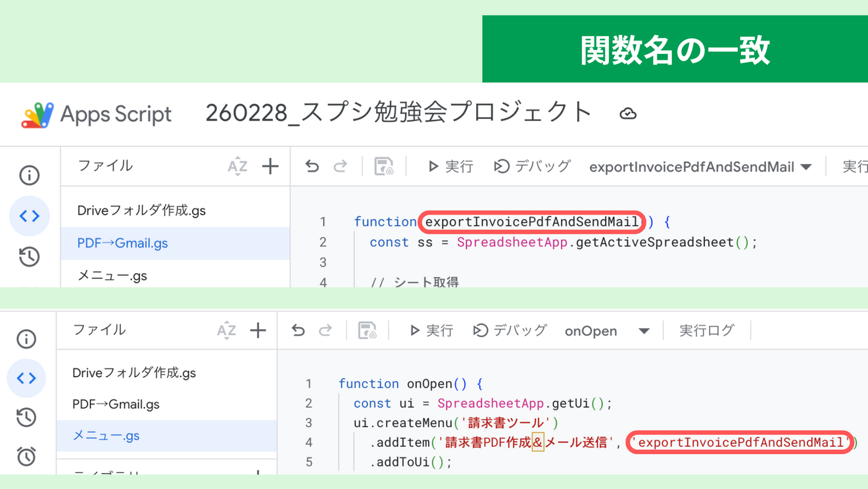
Task: Save project icon in lower toolbar
Action: (x=367, y=330)
